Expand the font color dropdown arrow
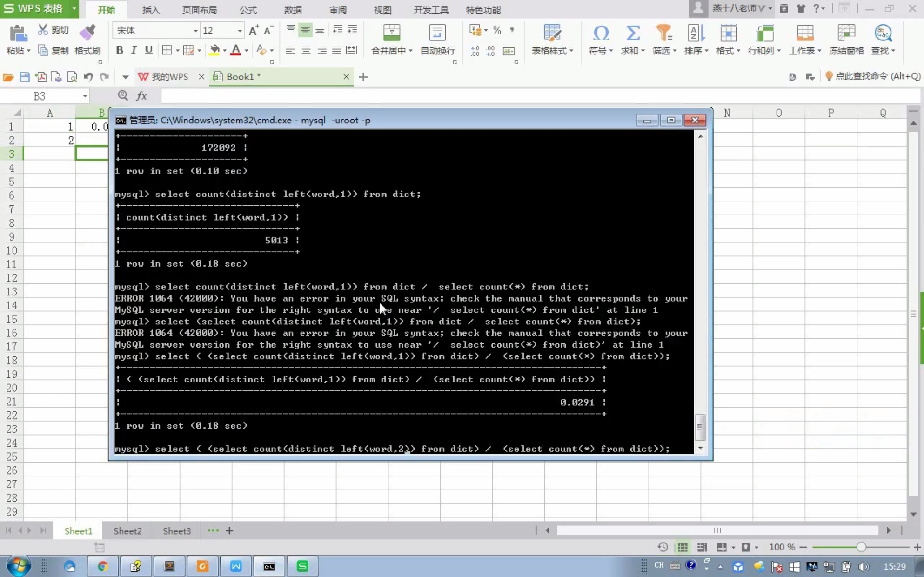 click(x=247, y=50)
